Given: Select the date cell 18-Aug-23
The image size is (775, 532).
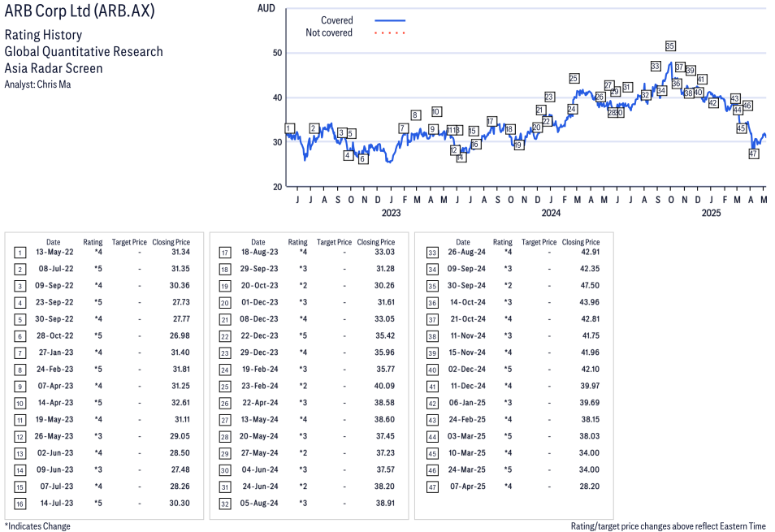Looking at the screenshot, I should (x=259, y=252).
